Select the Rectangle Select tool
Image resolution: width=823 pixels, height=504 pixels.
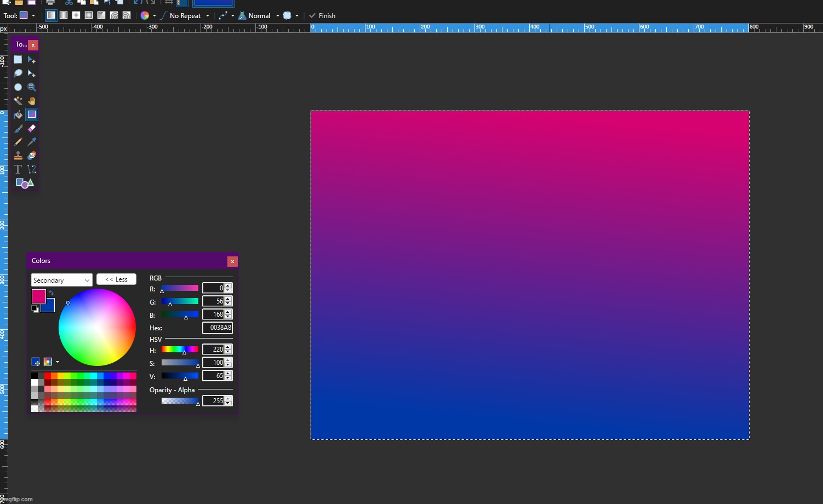coord(18,60)
